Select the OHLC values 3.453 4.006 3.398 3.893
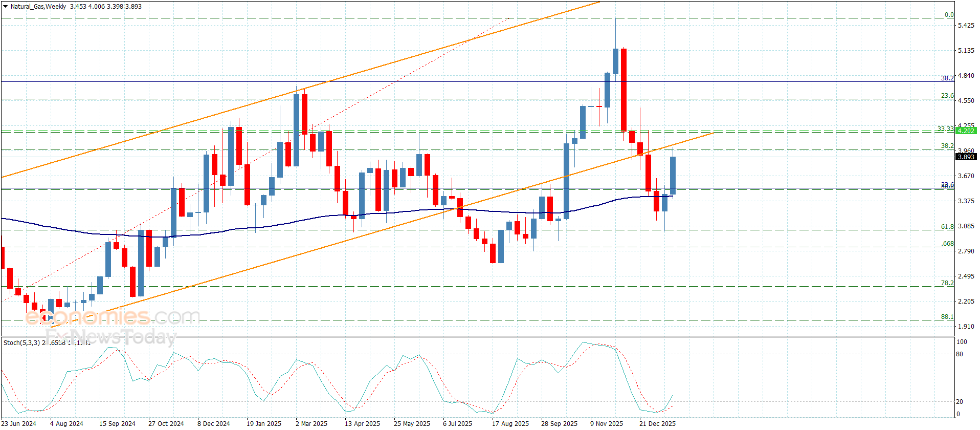Viewport: 980px width, 430px height. coord(106,7)
